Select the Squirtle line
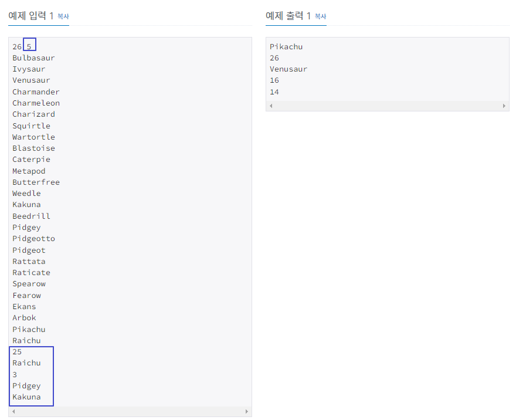Image resolution: width=516 pixels, height=420 pixels. tap(31, 126)
